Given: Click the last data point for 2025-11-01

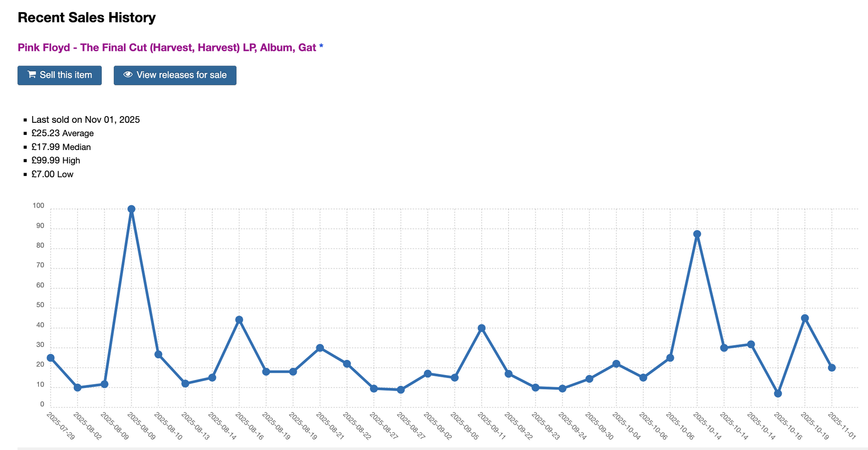Looking at the screenshot, I should (832, 368).
